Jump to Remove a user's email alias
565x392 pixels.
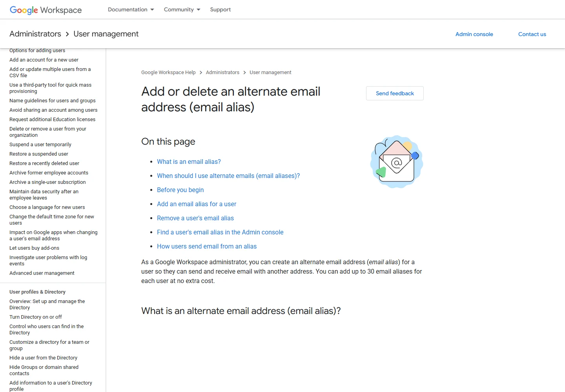[x=195, y=218]
